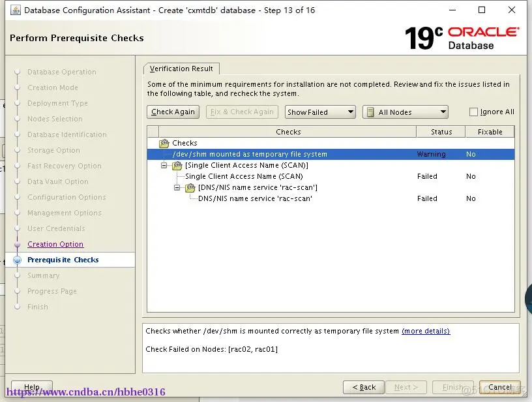
Task: Click the Status column header
Action: [441, 132]
